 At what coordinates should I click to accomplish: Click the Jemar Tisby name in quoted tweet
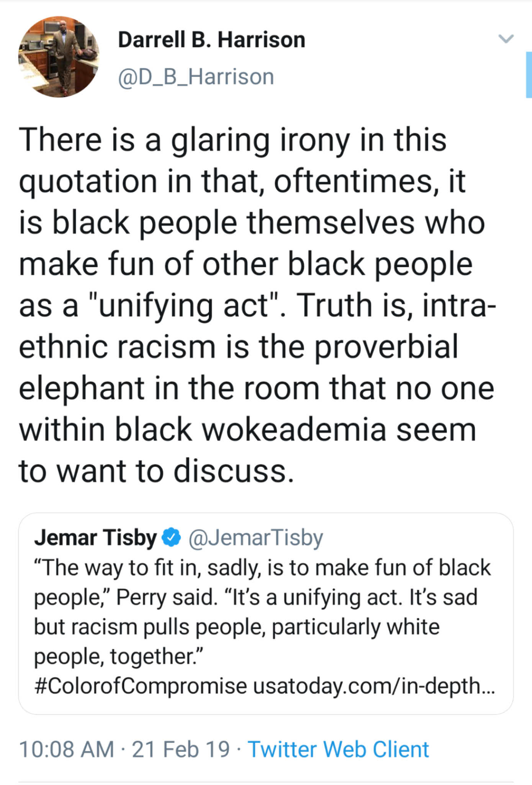[x=96, y=537]
